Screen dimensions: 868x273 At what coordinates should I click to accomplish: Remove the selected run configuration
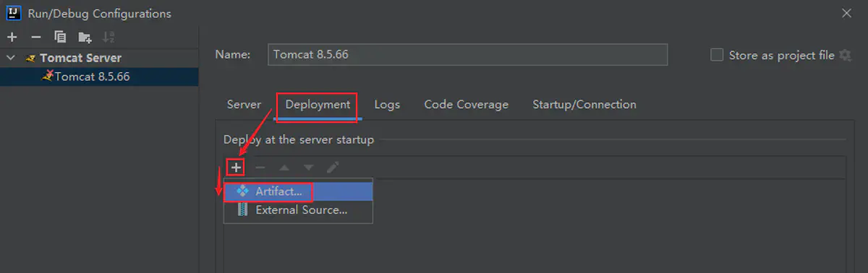tap(35, 37)
